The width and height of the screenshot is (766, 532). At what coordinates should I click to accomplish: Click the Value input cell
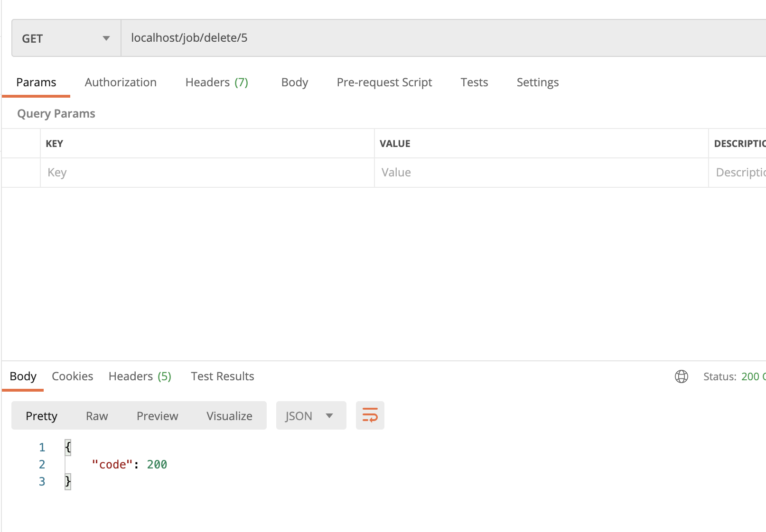542,173
